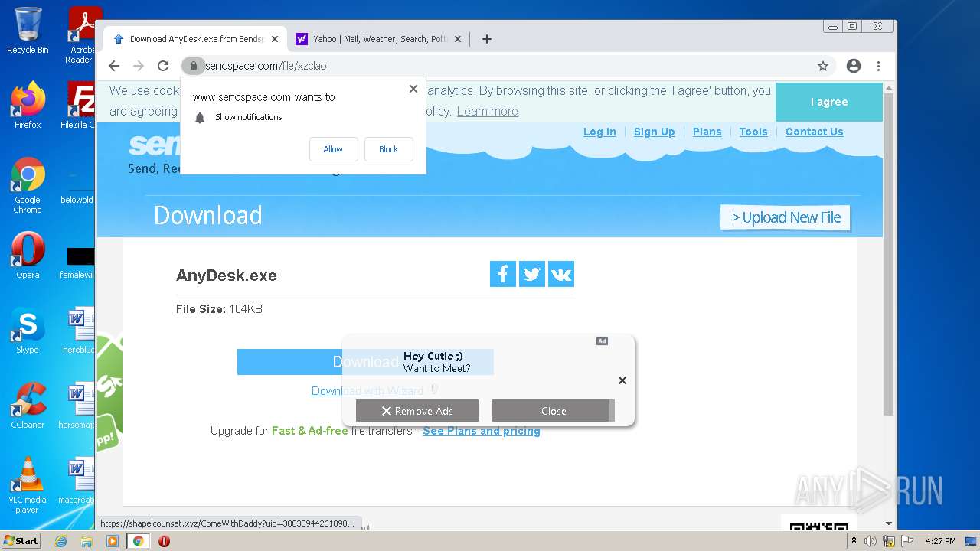This screenshot has height=551, width=980.
Task: Click the lock icon in address bar
Action: [x=193, y=66]
